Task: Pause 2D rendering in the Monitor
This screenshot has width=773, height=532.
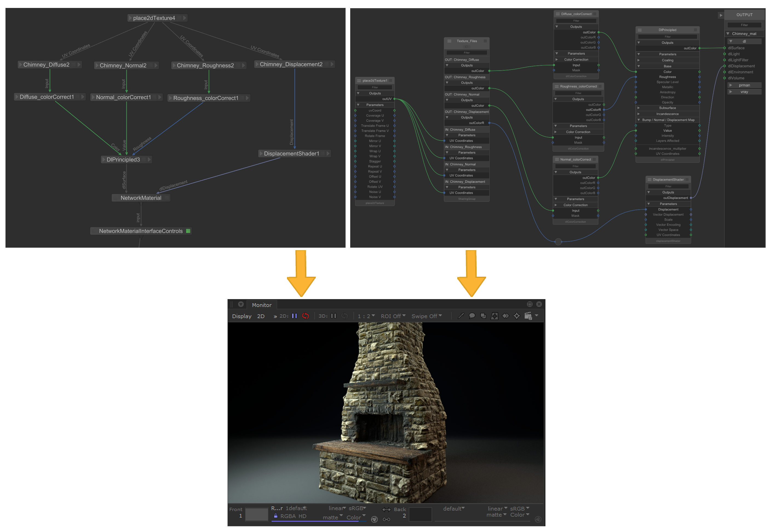Action: [x=294, y=316]
